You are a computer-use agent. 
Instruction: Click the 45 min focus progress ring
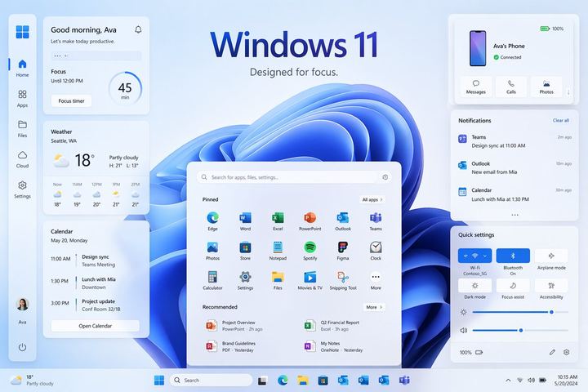tap(125, 89)
